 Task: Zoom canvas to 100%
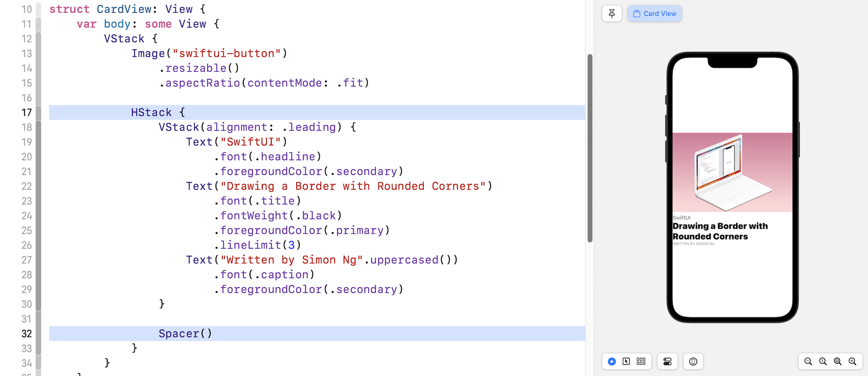(x=823, y=362)
